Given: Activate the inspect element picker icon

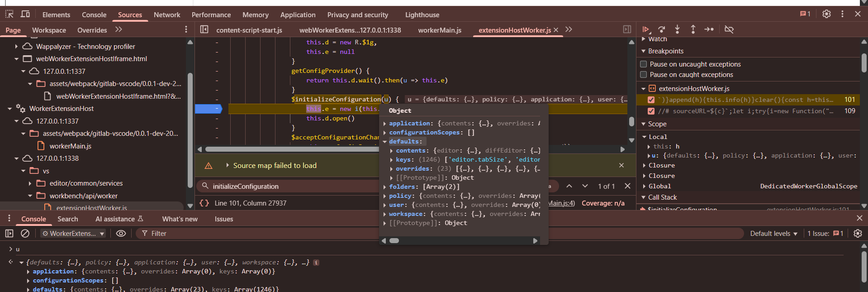Looking at the screenshot, I should [x=9, y=14].
